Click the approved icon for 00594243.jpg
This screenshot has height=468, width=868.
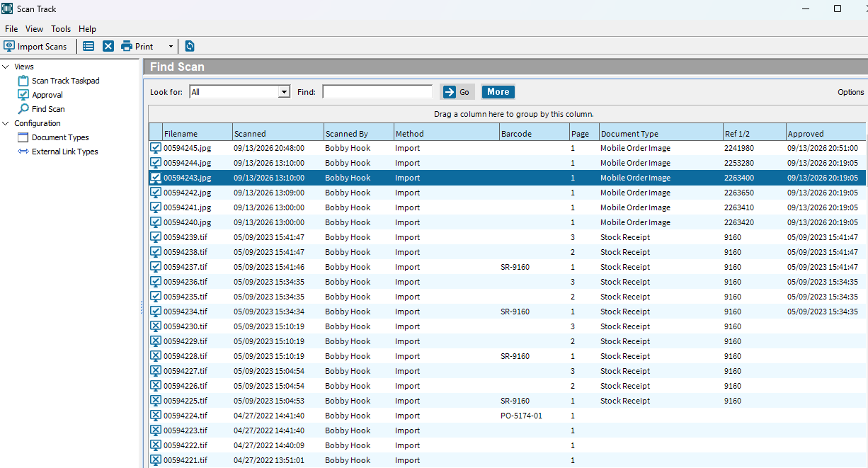[x=156, y=178]
